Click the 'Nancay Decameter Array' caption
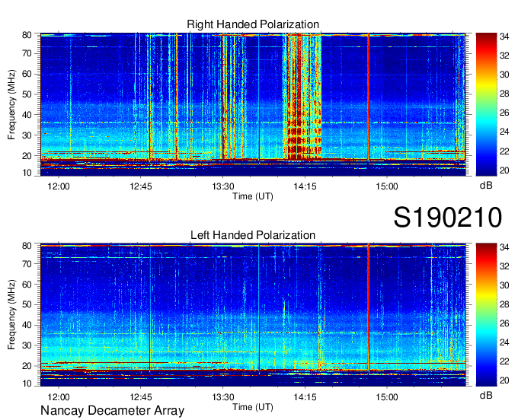Screen dimensions: 518x420 pyautogui.click(x=112, y=410)
